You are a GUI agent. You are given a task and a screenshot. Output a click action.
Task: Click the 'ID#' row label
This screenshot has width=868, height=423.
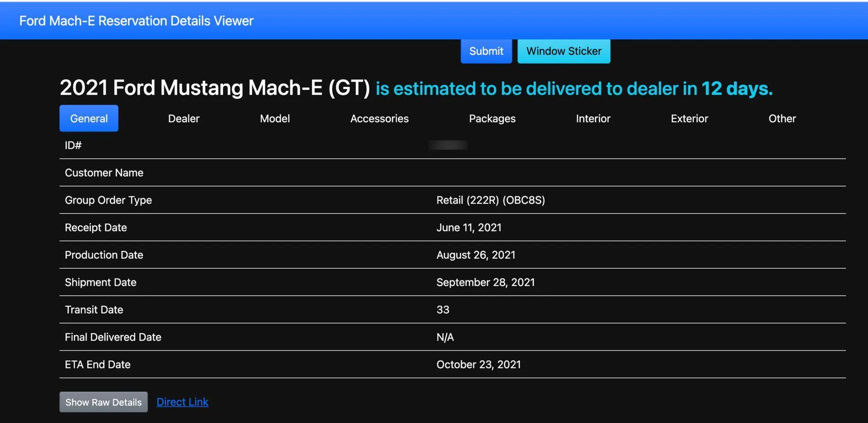(x=73, y=146)
